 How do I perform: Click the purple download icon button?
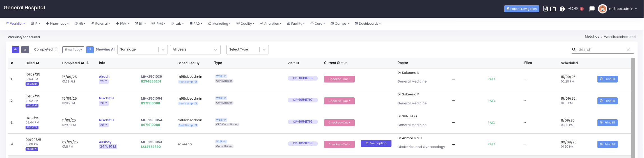15,49
